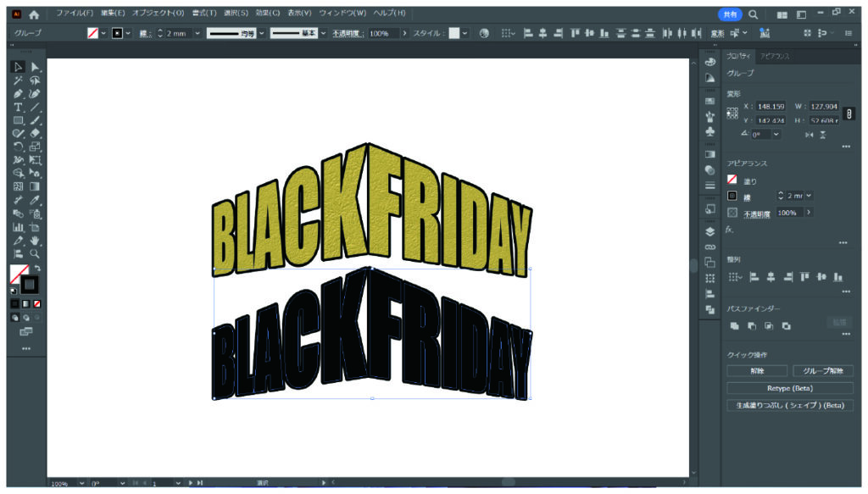
Task: Choose a reference point in the transform grid
Action: 732,114
